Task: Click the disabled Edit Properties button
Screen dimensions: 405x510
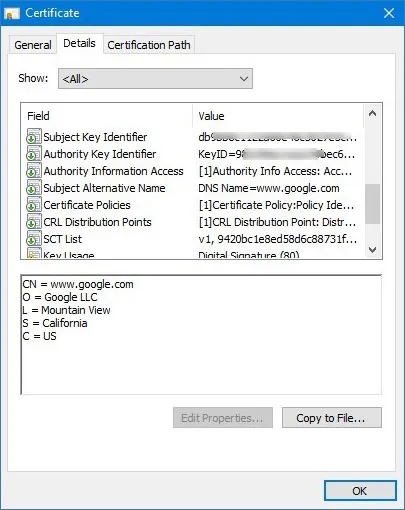Action: (223, 418)
